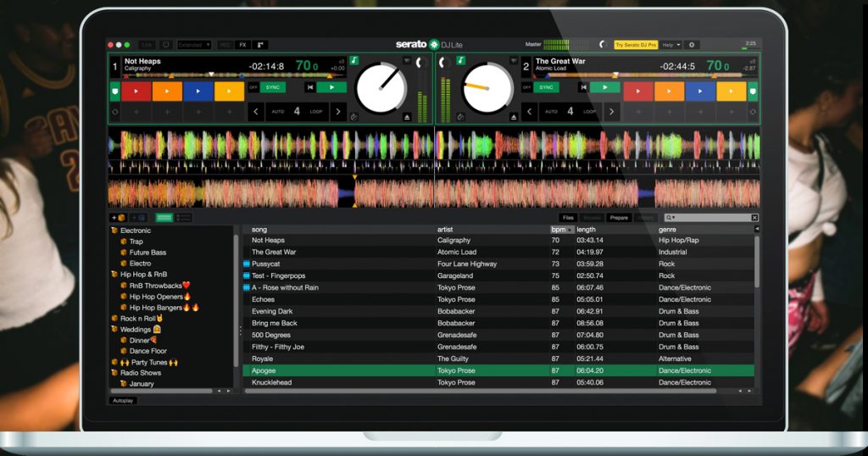The width and height of the screenshot is (868, 456).
Task: Decrease loop size on deck 1
Action: click(x=256, y=111)
